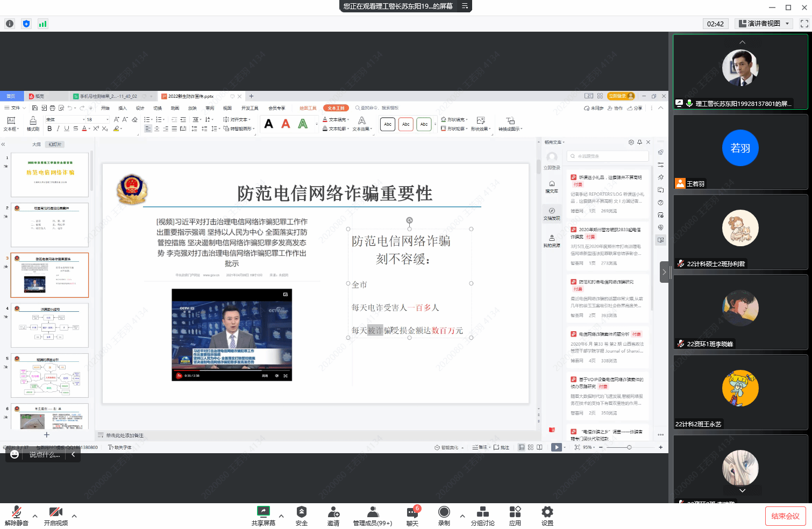Open 设置 settings gear
Screen dimensions: 812x529
click(547, 516)
